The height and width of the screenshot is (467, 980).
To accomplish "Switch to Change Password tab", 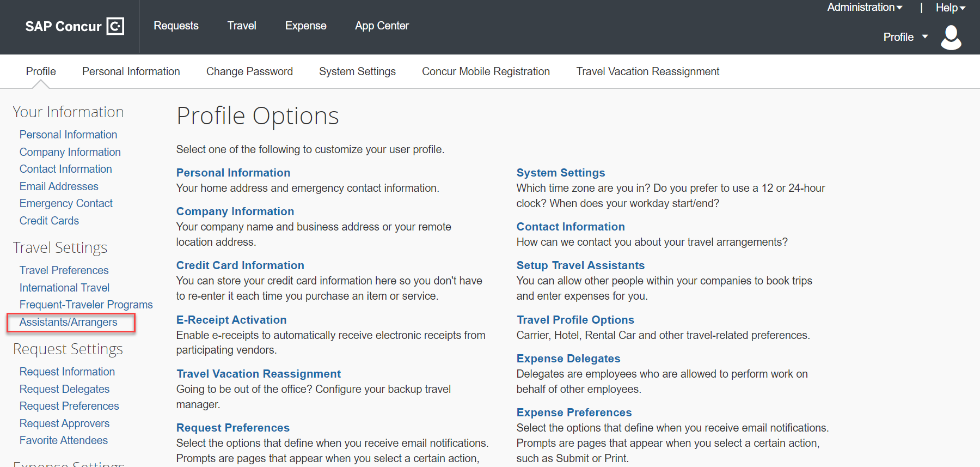I will pos(249,71).
